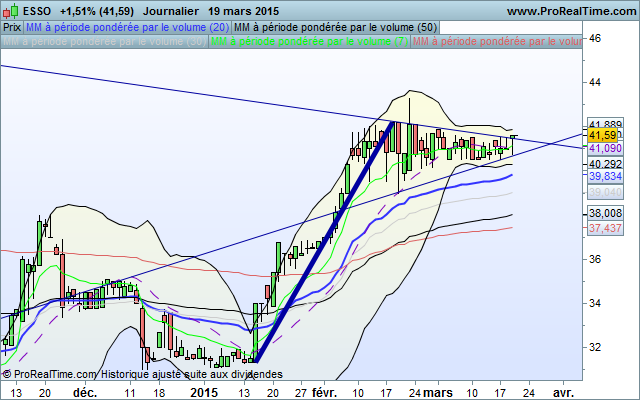
Task: Click the 18 date label on time axis
Action: click(x=159, y=393)
